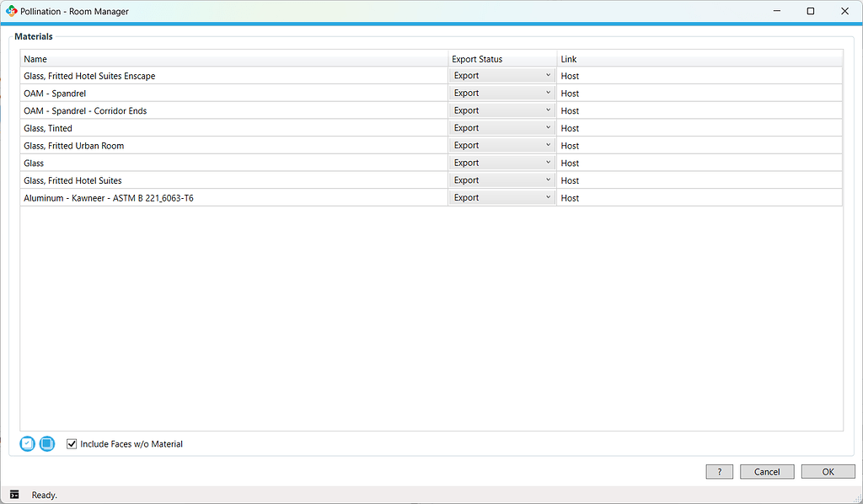Click the terminal icon in the status bar
This screenshot has width=863, height=504.
(13, 494)
